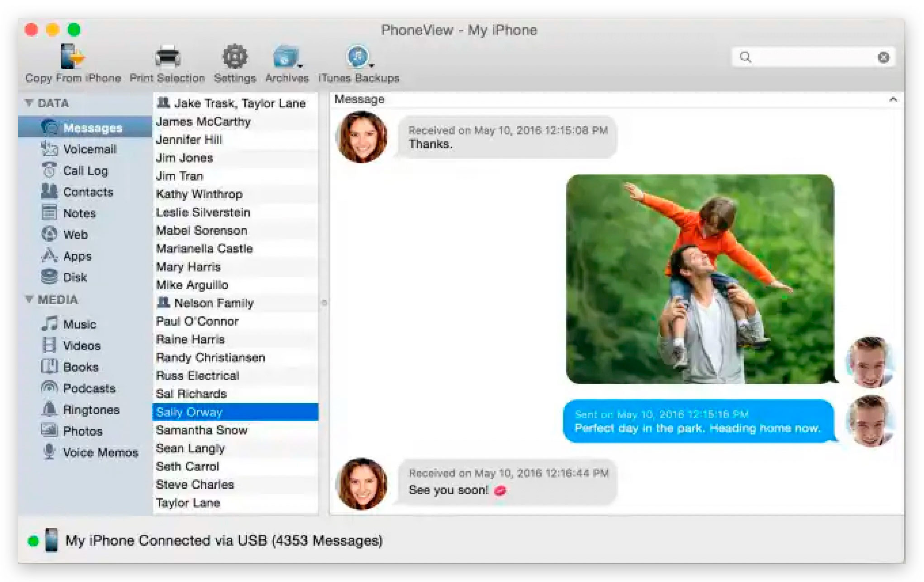Select Russ Electrical conversation
This screenshot has height=582, width=924.
click(235, 375)
